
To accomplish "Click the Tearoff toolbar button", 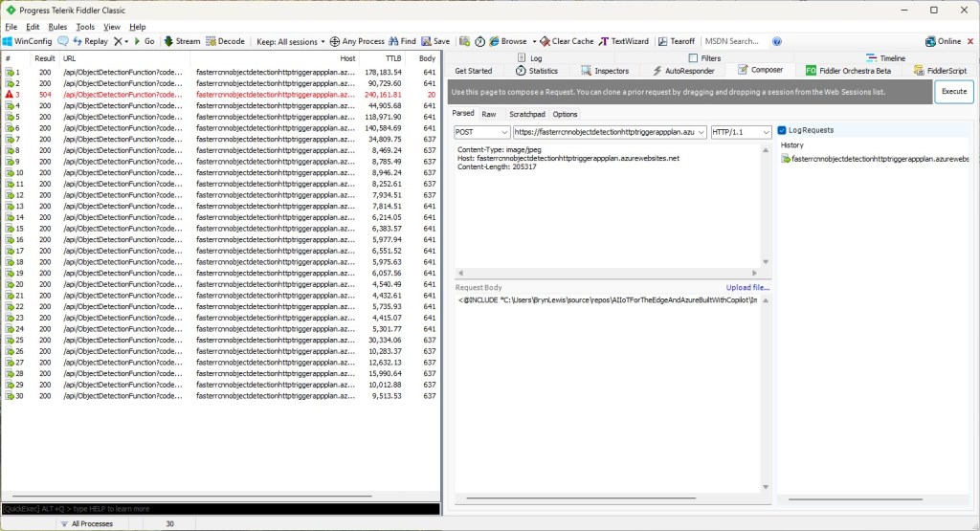I will [676, 41].
